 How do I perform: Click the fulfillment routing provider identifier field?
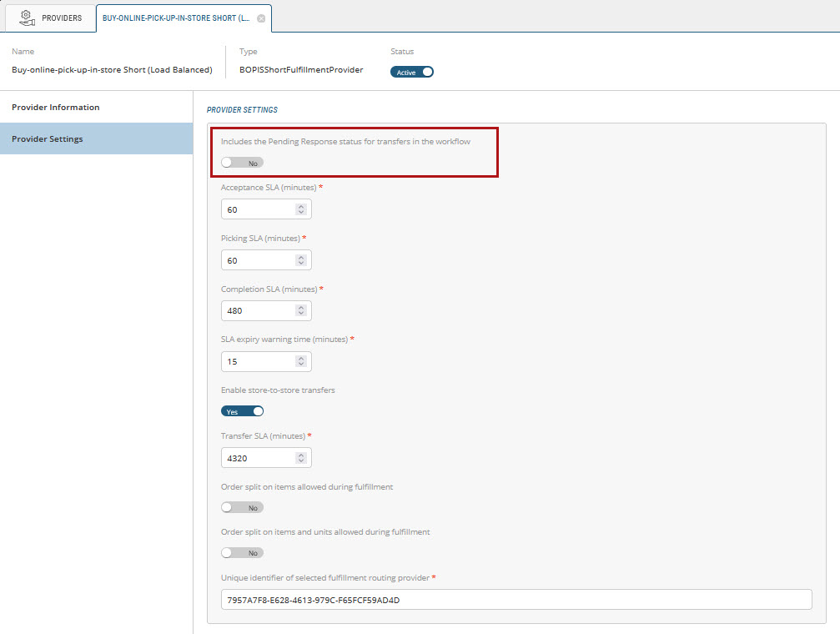coord(516,600)
